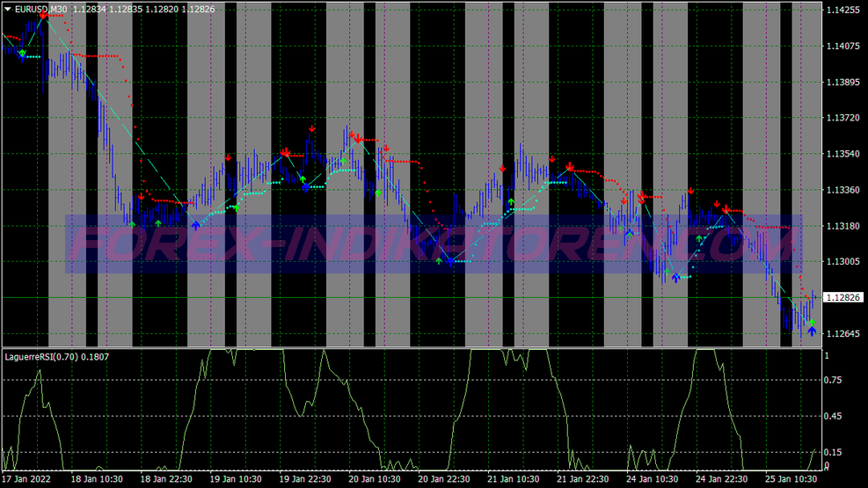Click the 20 Jan 10:30 time label
Image resolution: width=868 pixels, height=488 pixels.
tap(375, 479)
